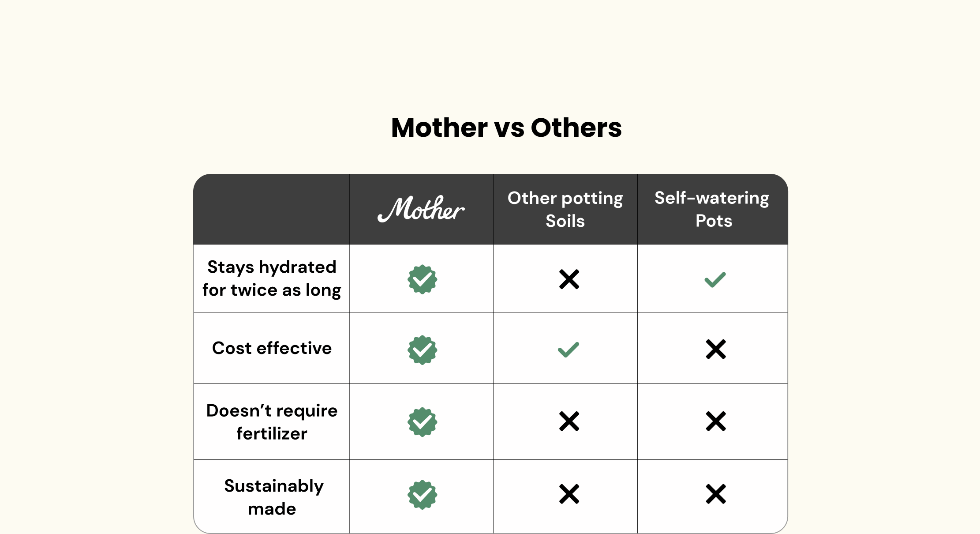Click the X under Other potting Soils for Stays hydrated
Image resolution: width=980 pixels, height=534 pixels.
(x=569, y=279)
